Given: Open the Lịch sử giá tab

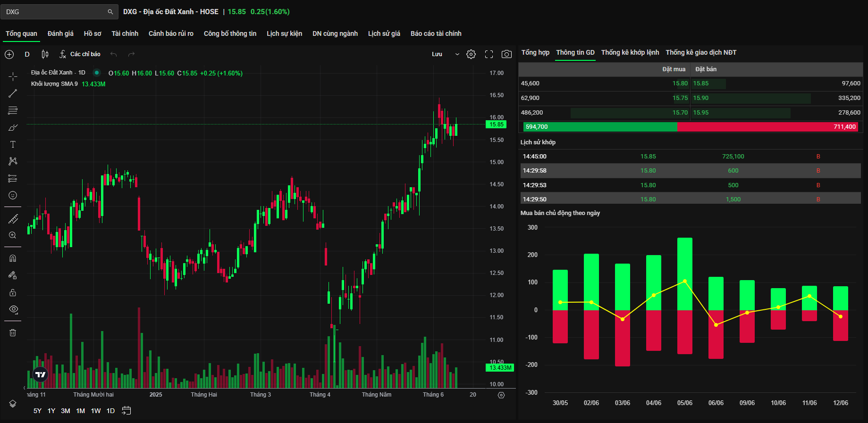Looking at the screenshot, I should tap(384, 33).
